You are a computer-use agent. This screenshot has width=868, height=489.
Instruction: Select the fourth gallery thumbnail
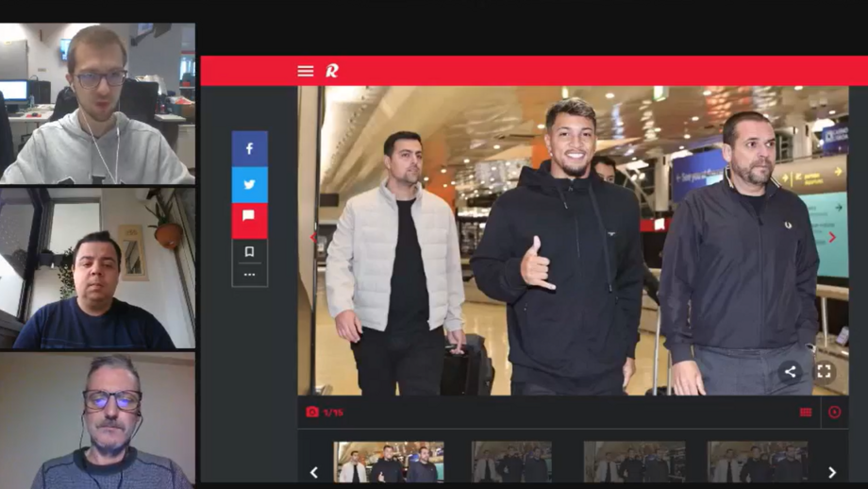pyautogui.click(x=757, y=463)
